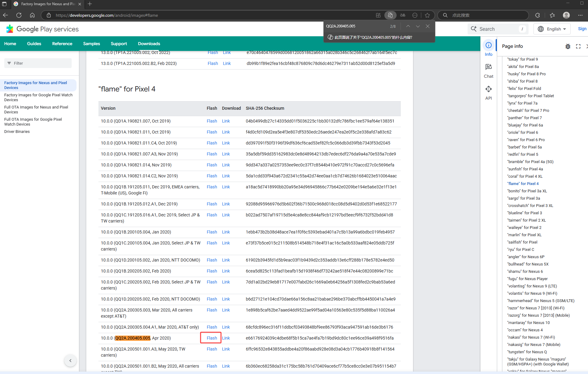Open the Guides tab
The height and width of the screenshot is (374, 588).
point(34,44)
